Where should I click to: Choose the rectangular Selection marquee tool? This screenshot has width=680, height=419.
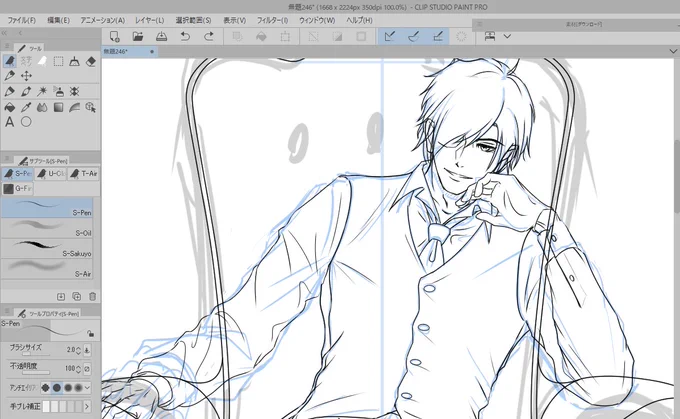(x=59, y=61)
